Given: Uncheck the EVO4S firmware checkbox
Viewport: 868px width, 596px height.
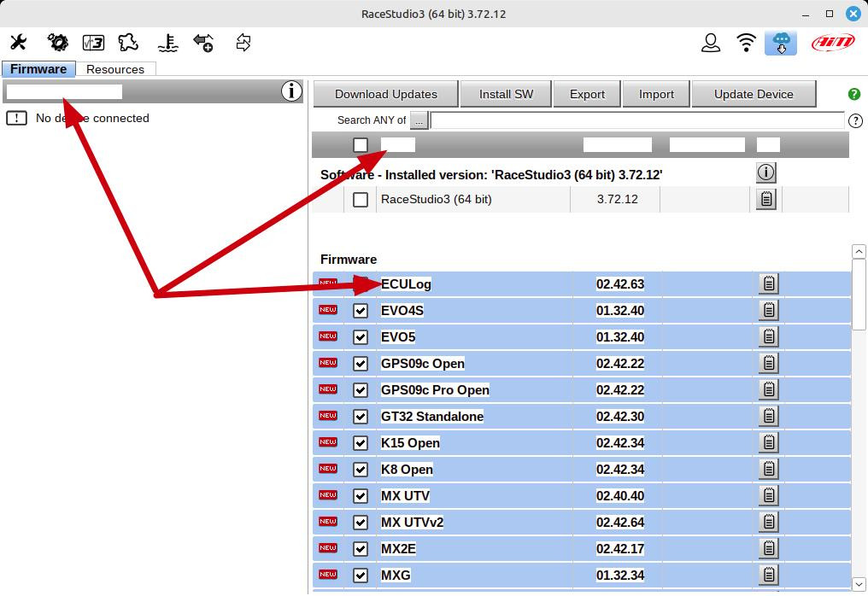Looking at the screenshot, I should pos(361,311).
